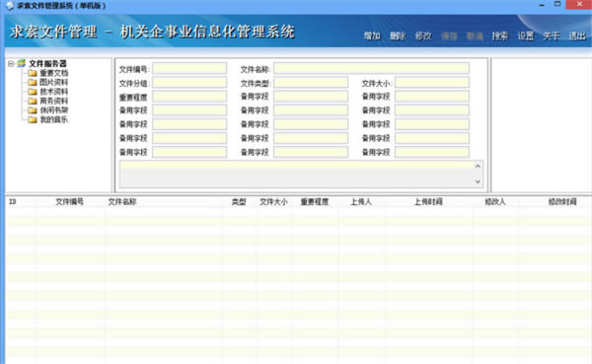Open the 关于 dialog

pyautogui.click(x=552, y=36)
